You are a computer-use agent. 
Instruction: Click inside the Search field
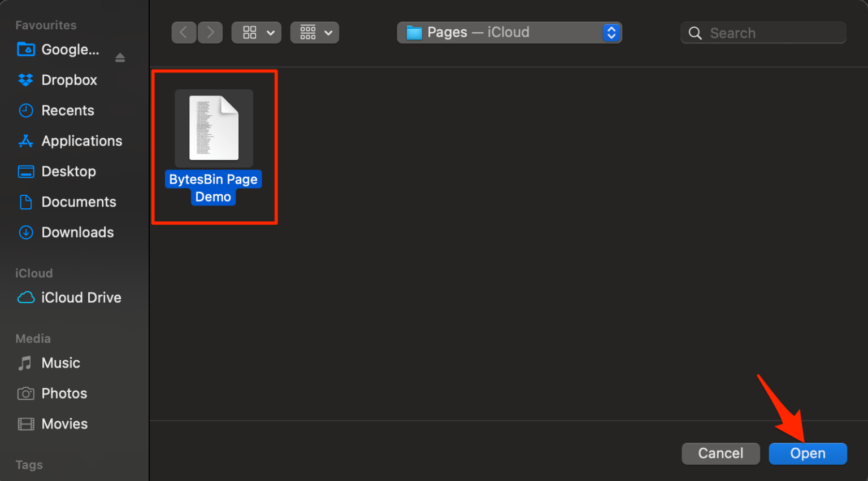coord(763,33)
